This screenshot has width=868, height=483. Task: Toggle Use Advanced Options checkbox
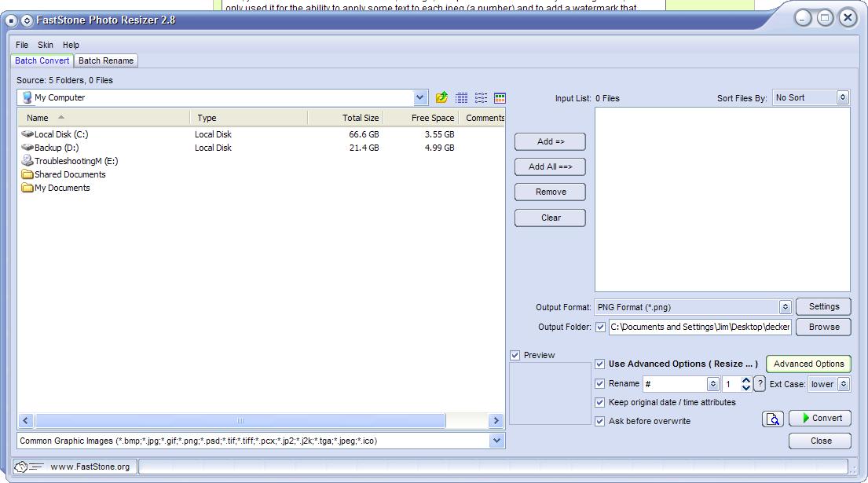pos(599,364)
